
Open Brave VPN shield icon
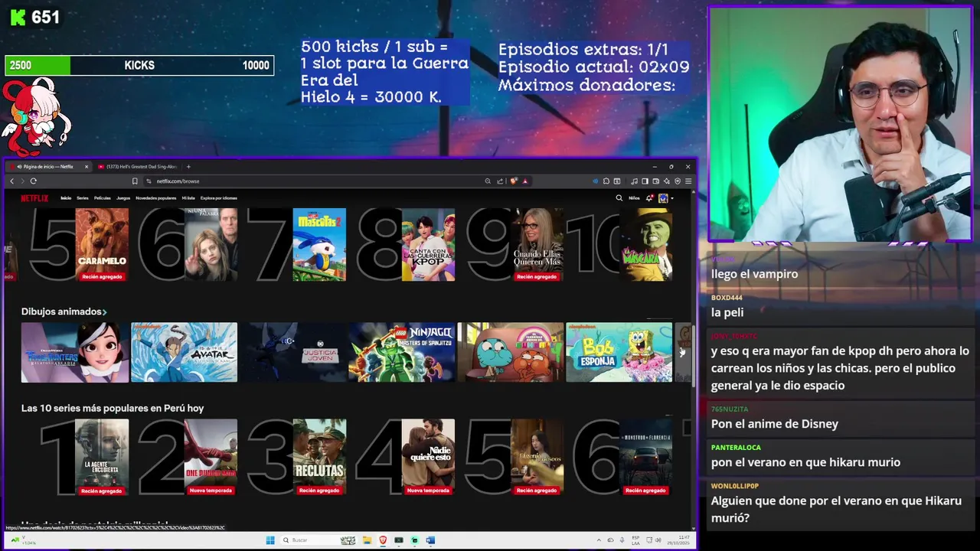click(x=678, y=181)
